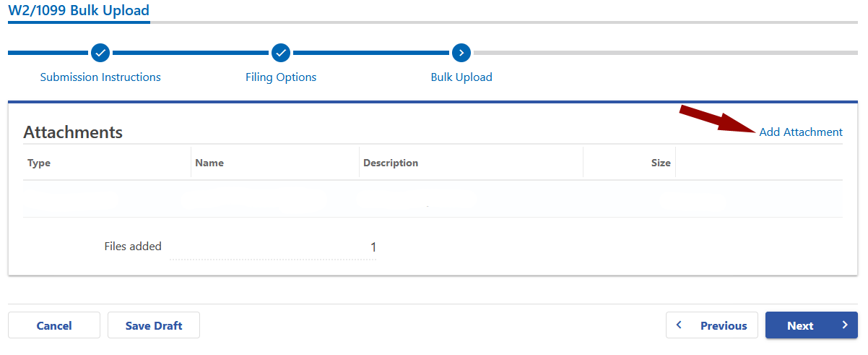Select the Bulk Upload step label
This screenshot has height=355, width=868.
click(x=461, y=77)
